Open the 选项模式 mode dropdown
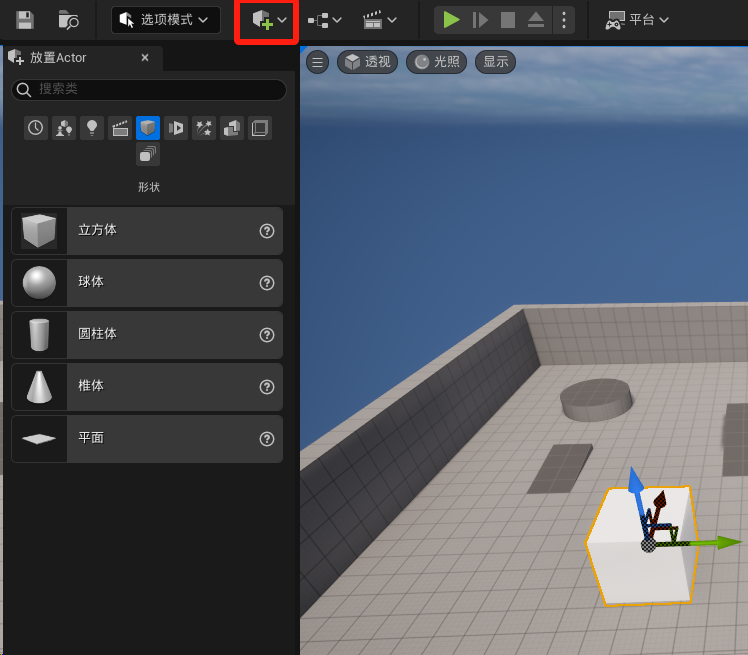Image resolution: width=748 pixels, height=655 pixels. tap(166, 19)
